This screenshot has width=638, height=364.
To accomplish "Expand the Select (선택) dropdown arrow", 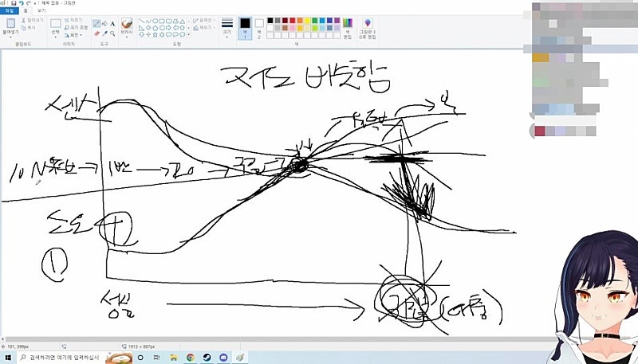I will (56, 37).
